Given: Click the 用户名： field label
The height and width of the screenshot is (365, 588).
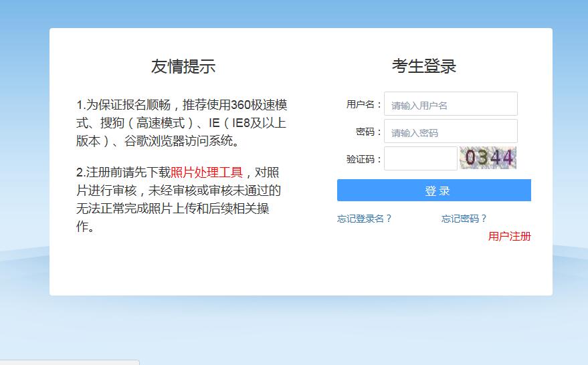Looking at the screenshot, I should pos(363,104).
